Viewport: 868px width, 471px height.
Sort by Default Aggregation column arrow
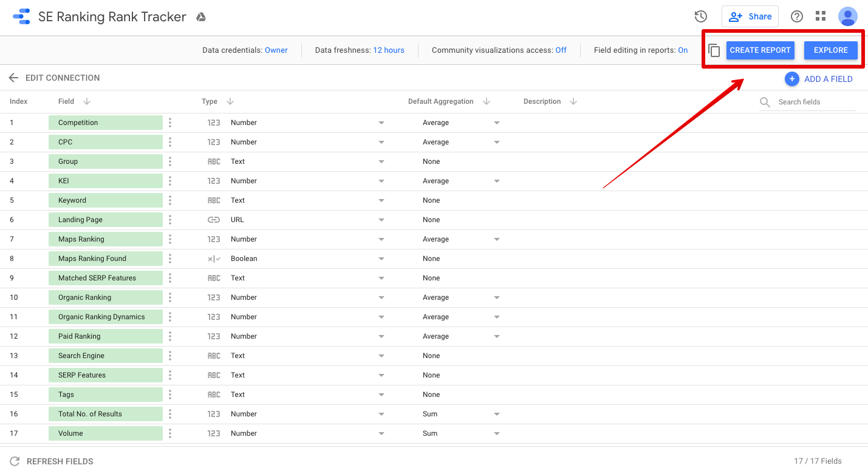(487, 101)
